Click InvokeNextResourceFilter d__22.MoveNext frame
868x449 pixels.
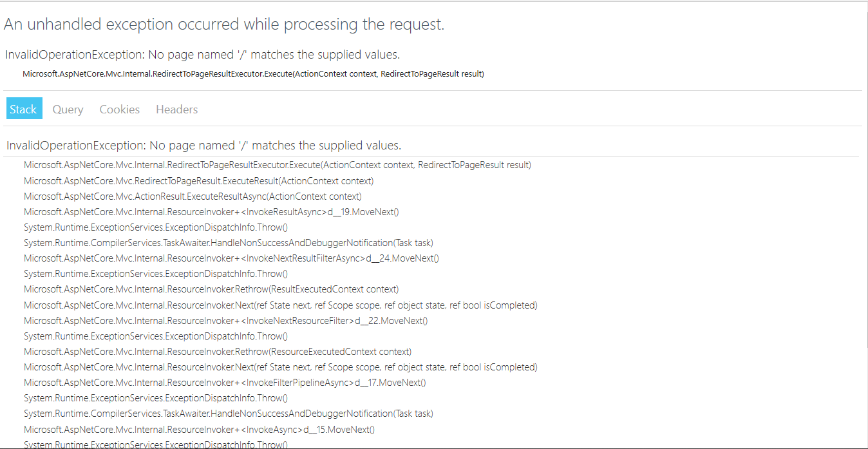225,320
